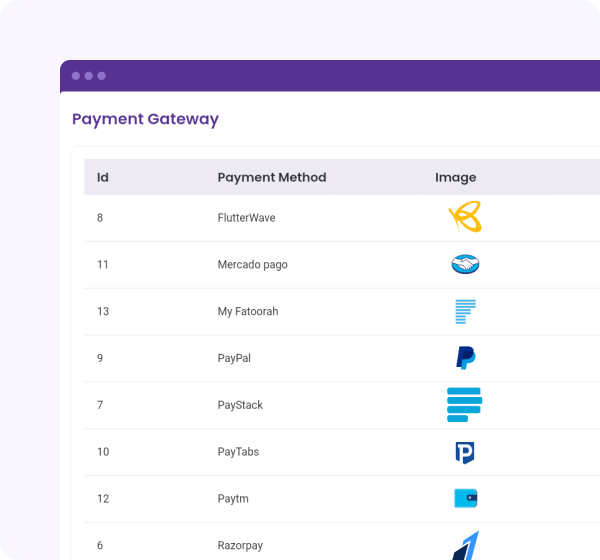Select the FlutterWave payment method name
This screenshot has height=560, width=600.
pyautogui.click(x=246, y=218)
